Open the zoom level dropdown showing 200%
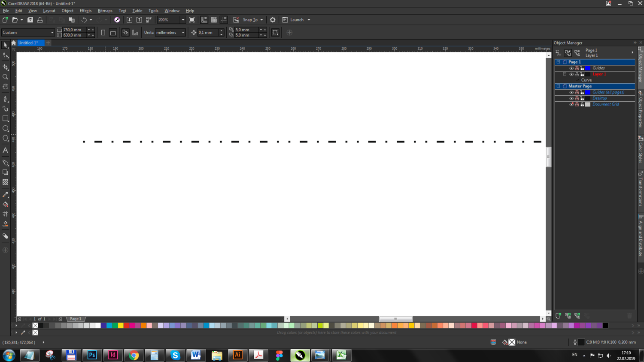 click(183, 20)
